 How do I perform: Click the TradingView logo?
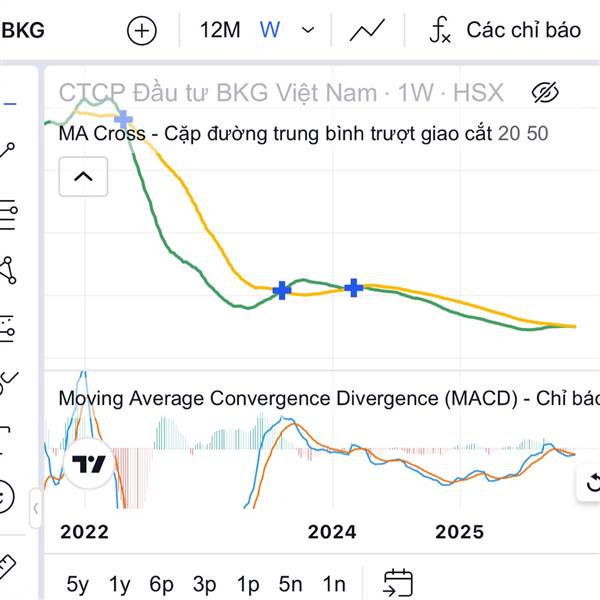91,464
